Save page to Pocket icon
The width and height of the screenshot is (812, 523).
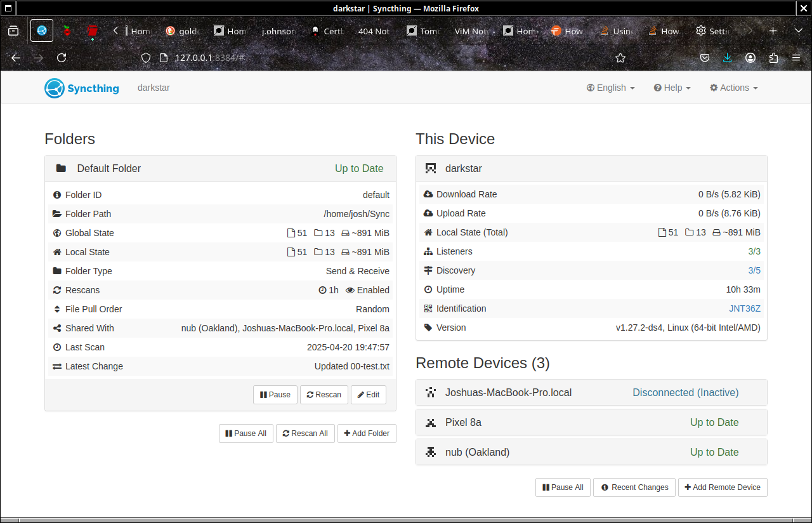point(705,58)
